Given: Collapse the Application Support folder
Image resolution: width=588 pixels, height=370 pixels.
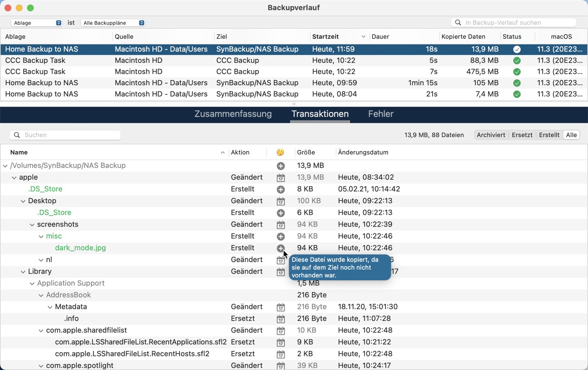Looking at the screenshot, I should 32,283.
